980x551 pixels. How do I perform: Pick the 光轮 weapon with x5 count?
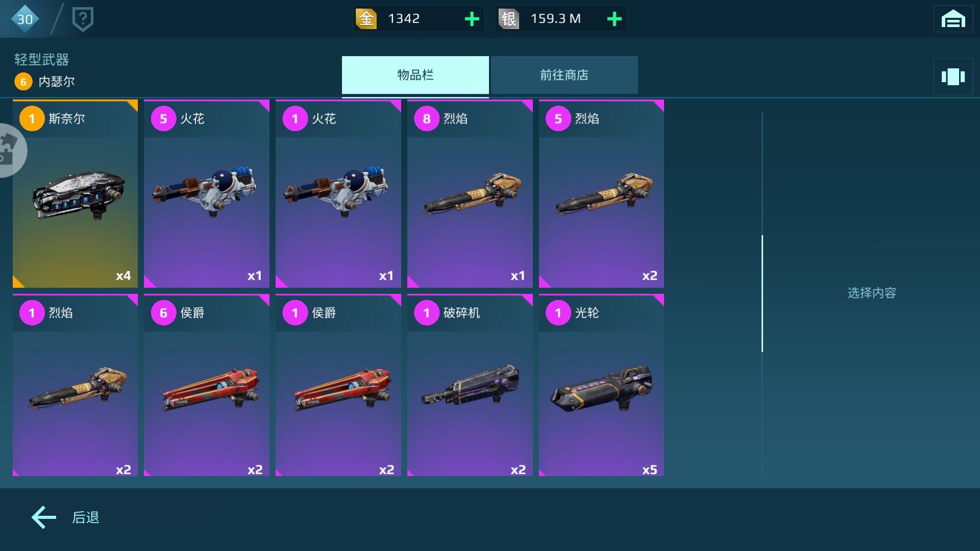601,385
